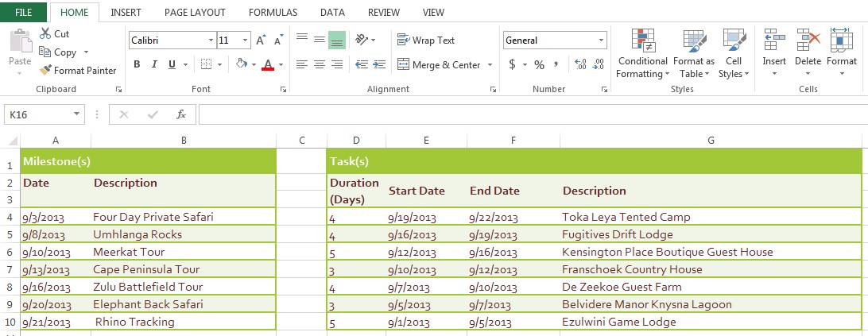868x336 pixels.
Task: Click the Increase Font Size icon
Action: tap(262, 40)
